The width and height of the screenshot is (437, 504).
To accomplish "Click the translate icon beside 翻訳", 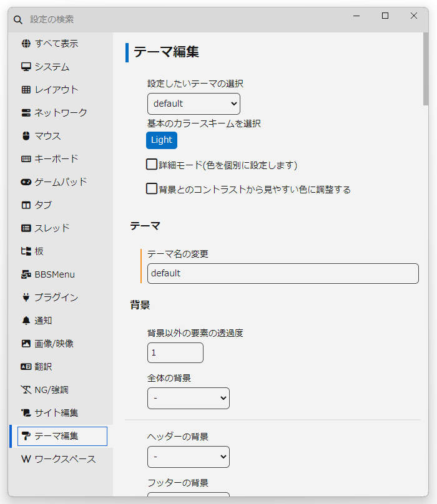I will click(x=26, y=367).
